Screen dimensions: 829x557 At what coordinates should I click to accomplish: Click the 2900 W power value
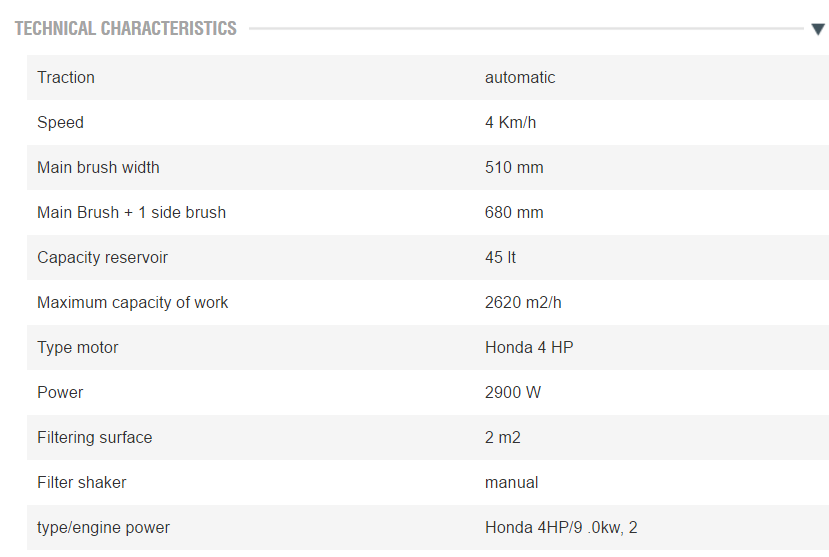point(513,393)
